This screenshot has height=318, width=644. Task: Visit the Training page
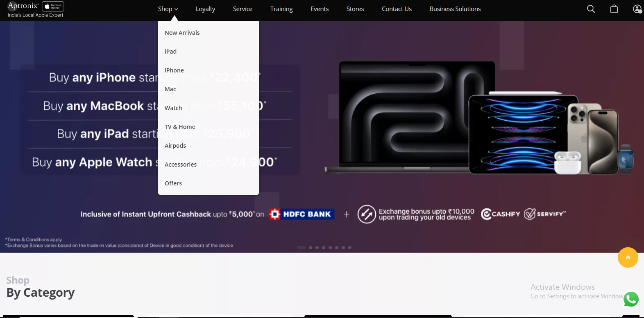pyautogui.click(x=281, y=9)
